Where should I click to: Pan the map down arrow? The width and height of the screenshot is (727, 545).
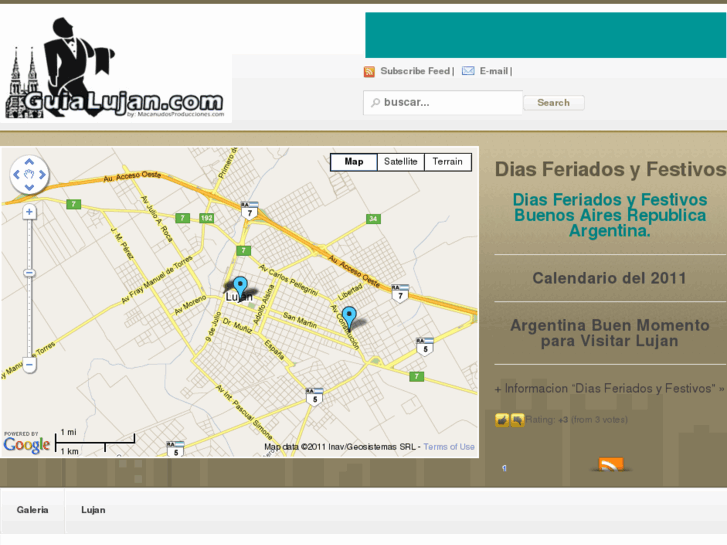(x=29, y=187)
